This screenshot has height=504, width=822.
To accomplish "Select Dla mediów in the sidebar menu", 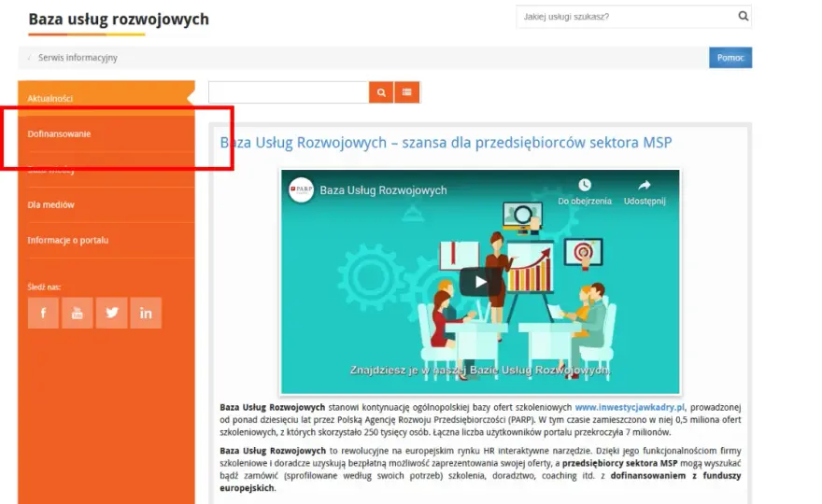I will pos(106,204).
